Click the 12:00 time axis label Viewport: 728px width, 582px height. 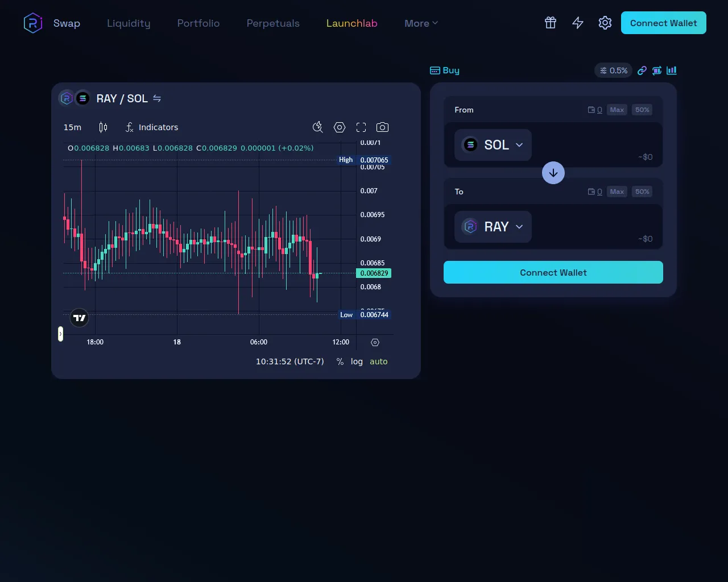(x=341, y=342)
